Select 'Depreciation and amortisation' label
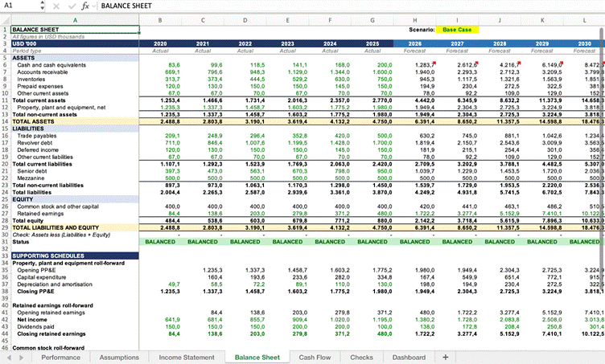605x364 pixels. tap(55, 284)
